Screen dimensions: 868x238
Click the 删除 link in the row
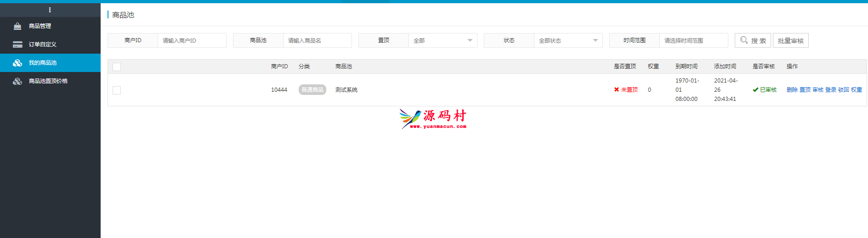(x=792, y=90)
